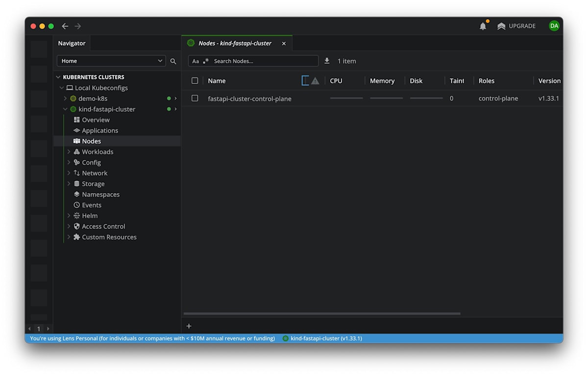Viewport: 588px width, 376px height.
Task: Open Namespaces in the navigator
Action: (x=100, y=194)
